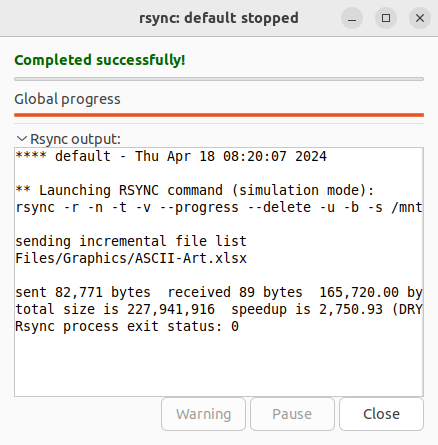This screenshot has height=445, width=438.
Task: Click the 'Global progress' label
Action: coord(67,99)
